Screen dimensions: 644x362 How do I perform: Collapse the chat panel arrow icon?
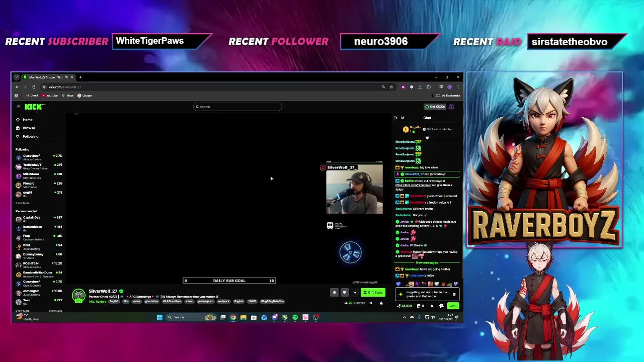(395, 118)
